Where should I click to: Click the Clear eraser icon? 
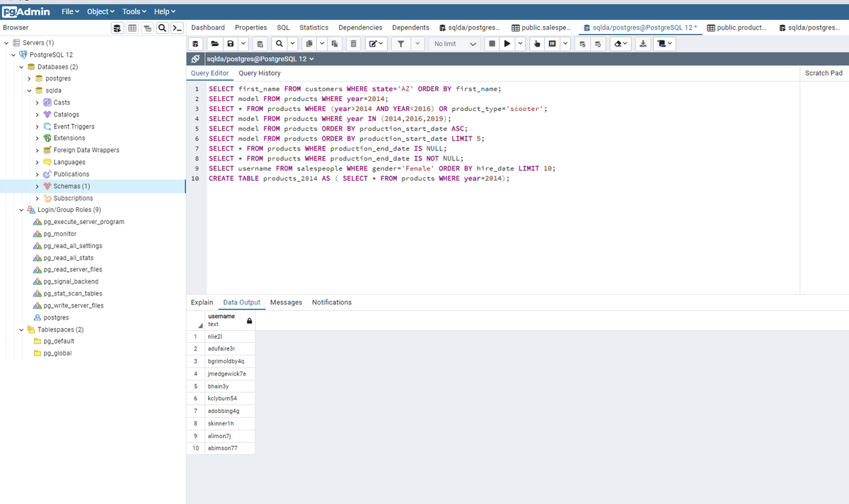click(x=619, y=44)
